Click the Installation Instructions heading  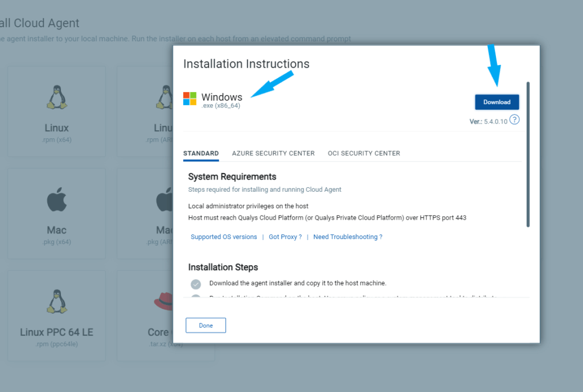point(246,64)
